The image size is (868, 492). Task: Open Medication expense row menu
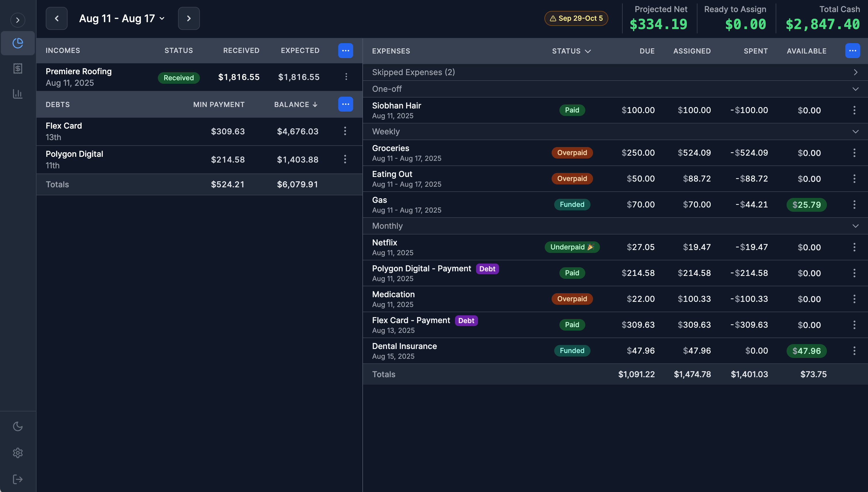pyautogui.click(x=854, y=299)
